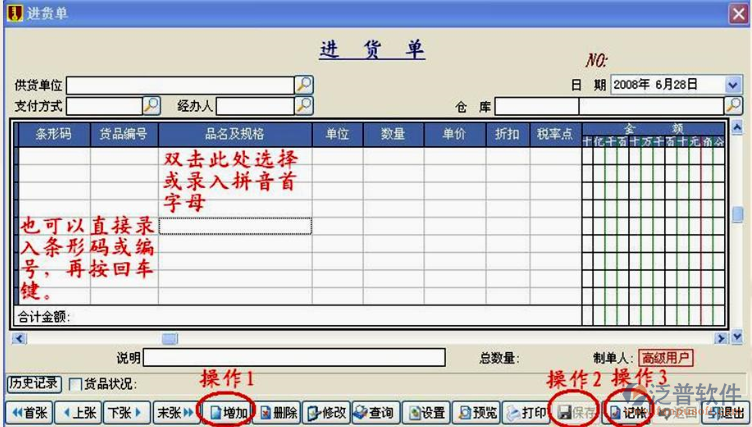
Task: Click the 单价 column header
Action: click(455, 134)
